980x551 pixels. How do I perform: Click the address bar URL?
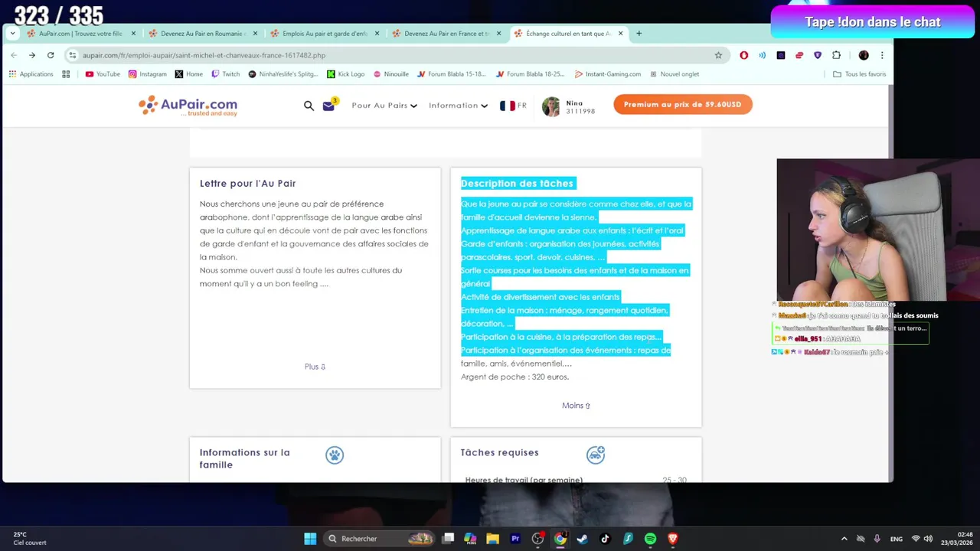click(204, 55)
